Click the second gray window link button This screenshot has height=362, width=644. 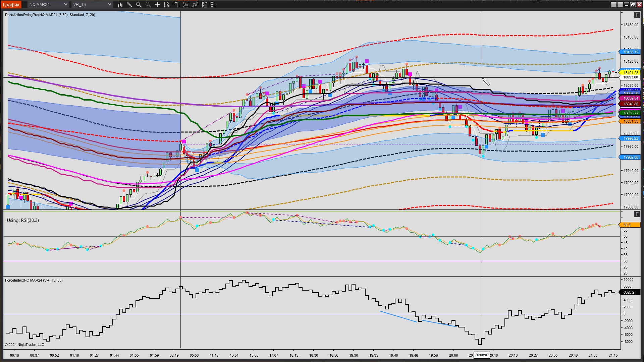[620, 5]
